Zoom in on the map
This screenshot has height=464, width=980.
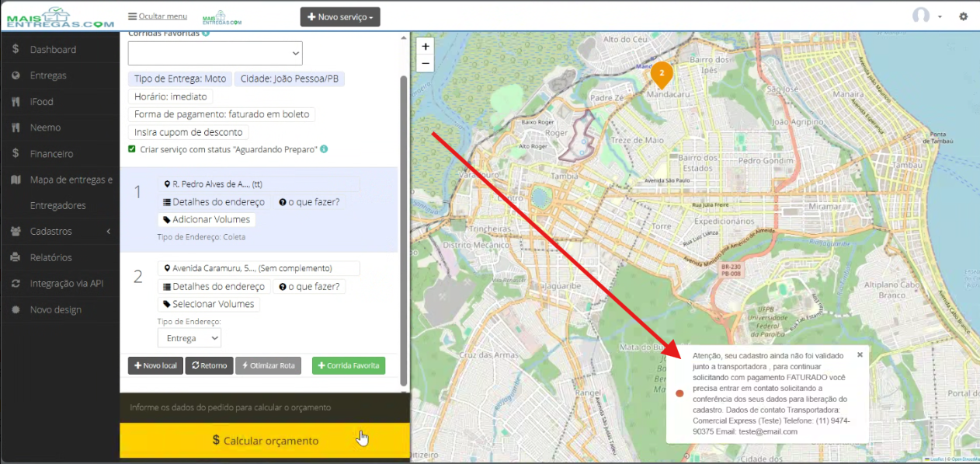426,47
